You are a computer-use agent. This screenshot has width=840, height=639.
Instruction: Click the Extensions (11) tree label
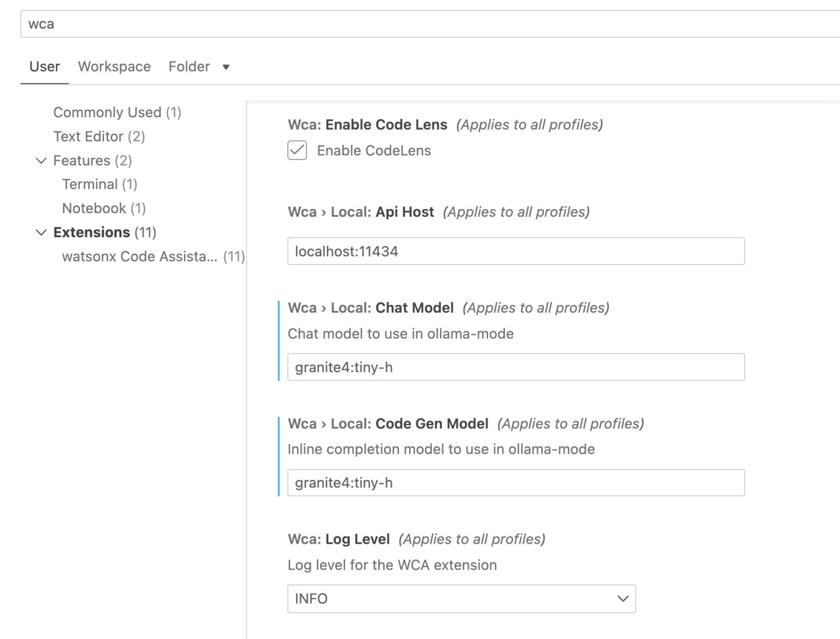105,232
